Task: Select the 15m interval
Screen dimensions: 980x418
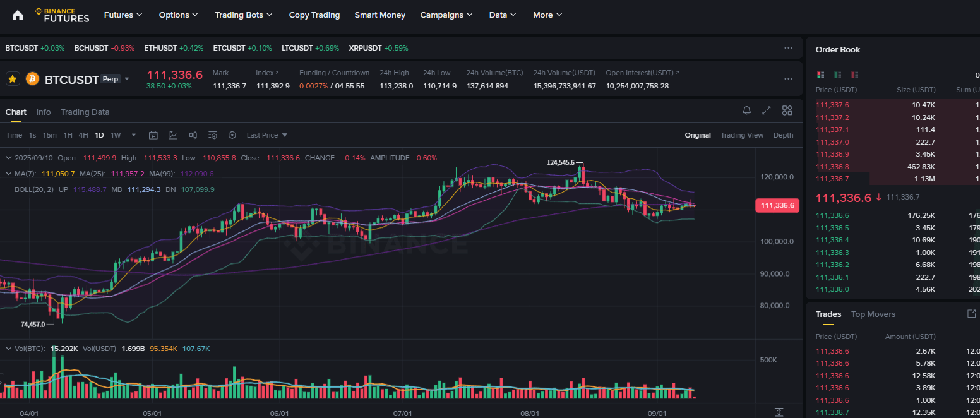Action: (x=49, y=135)
